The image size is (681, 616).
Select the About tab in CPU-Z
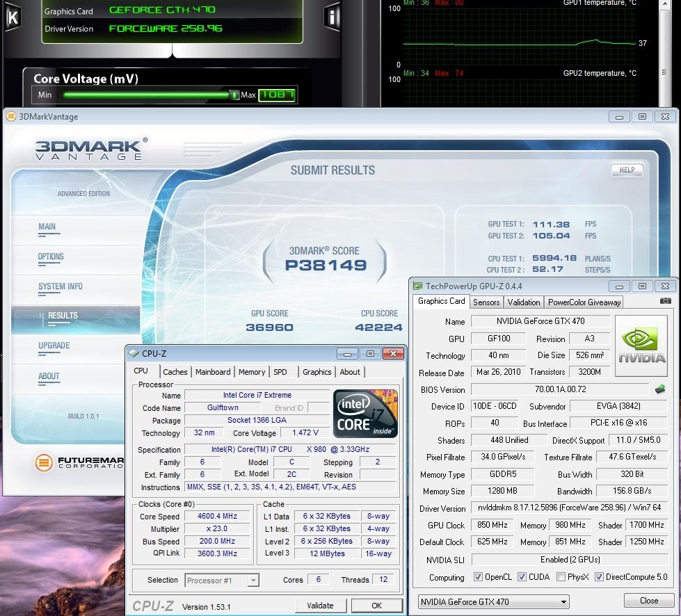[350, 372]
